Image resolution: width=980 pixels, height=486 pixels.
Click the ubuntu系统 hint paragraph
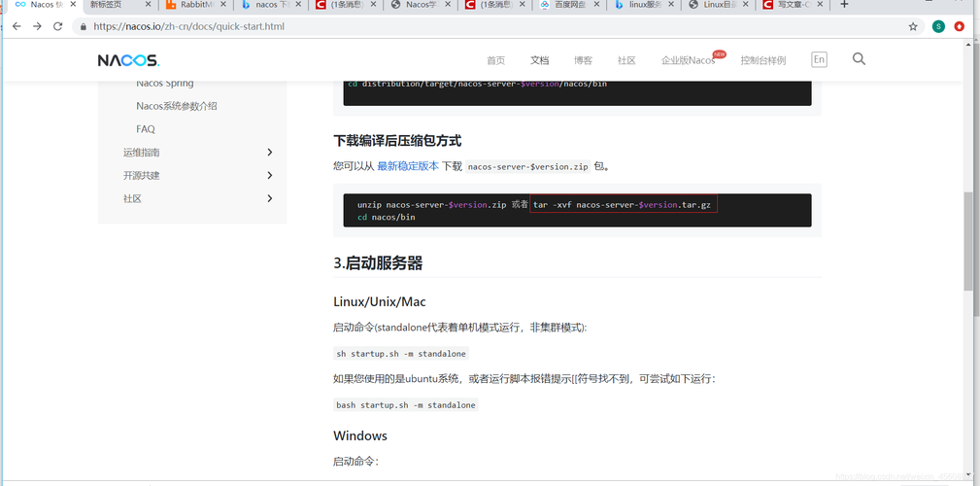[524, 378]
